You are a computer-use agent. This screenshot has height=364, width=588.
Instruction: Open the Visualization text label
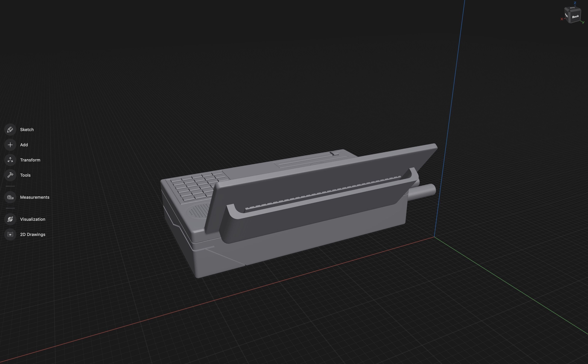point(33,219)
